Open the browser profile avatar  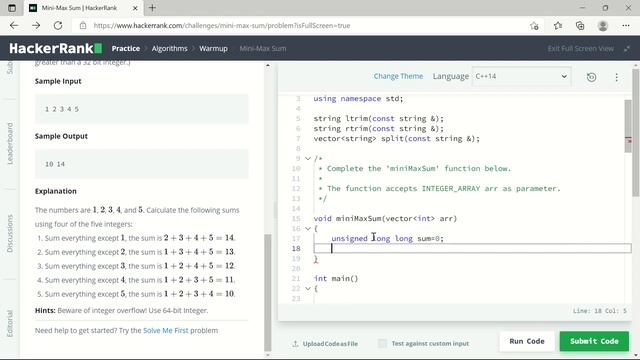602,26
